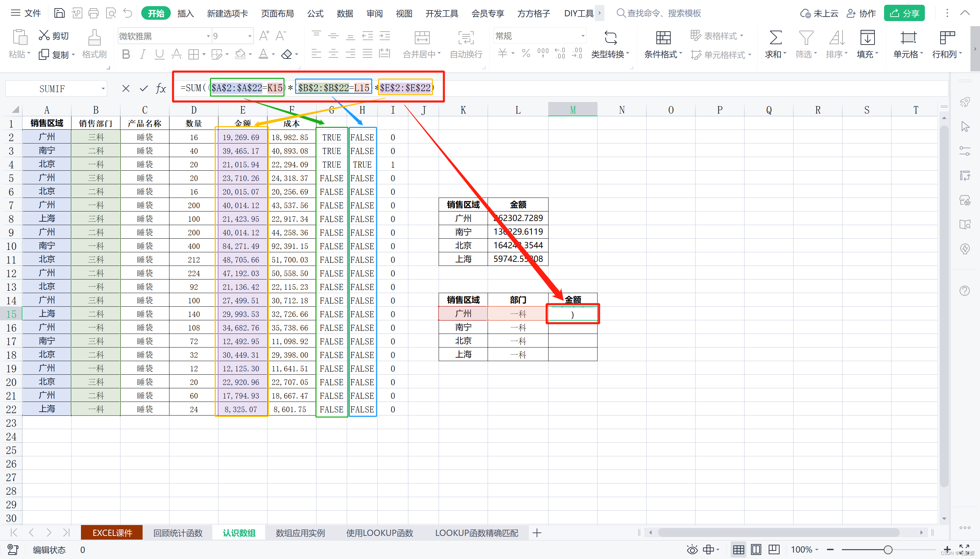The width and height of the screenshot is (980, 559).
Task: Click the zoom slider handle
Action: point(887,549)
